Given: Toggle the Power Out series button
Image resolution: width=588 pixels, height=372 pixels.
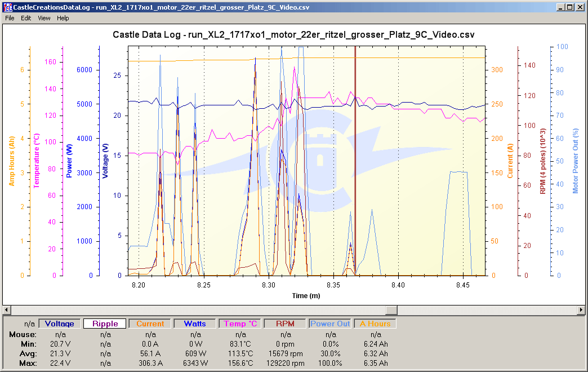Looking at the screenshot, I should (330, 324).
